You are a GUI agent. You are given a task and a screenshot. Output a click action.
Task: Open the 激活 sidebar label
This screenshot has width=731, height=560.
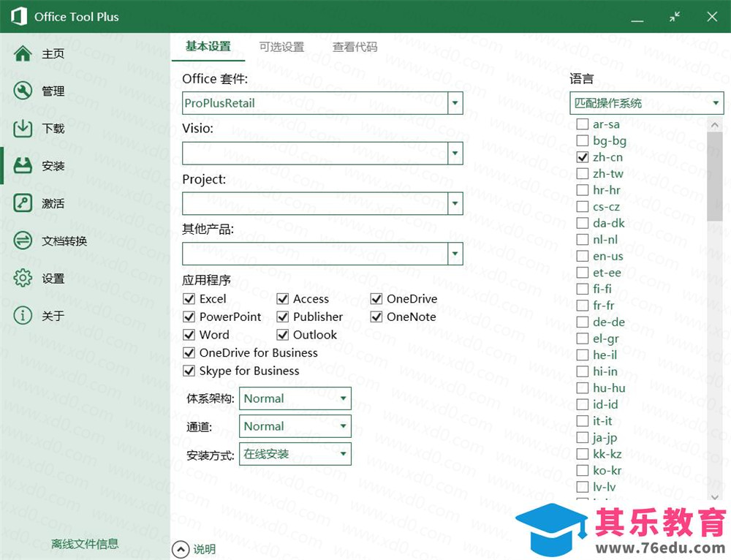click(x=53, y=204)
